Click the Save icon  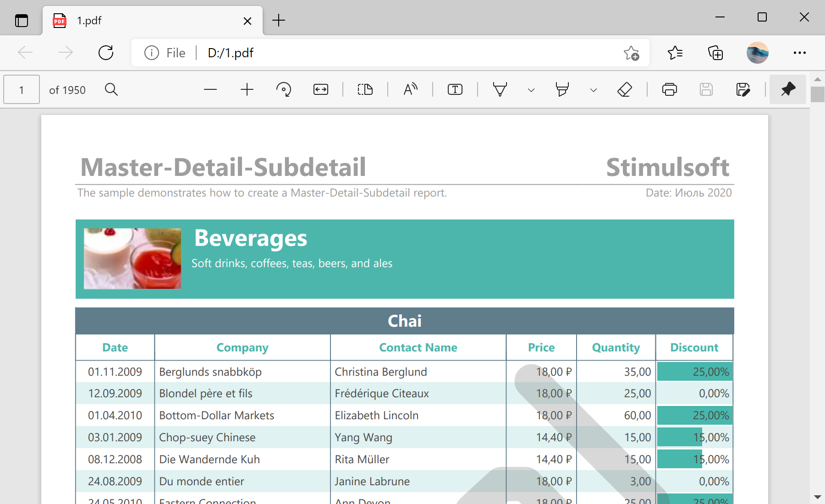point(706,89)
